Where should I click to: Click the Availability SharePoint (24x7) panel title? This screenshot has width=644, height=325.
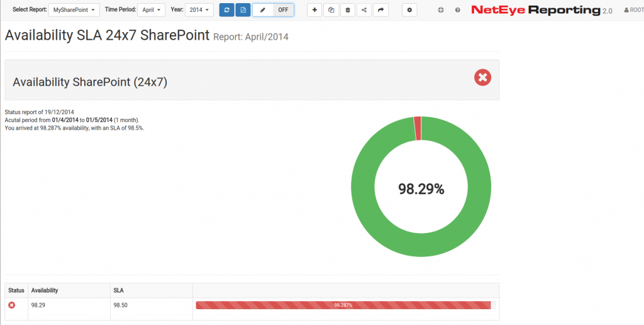pyautogui.click(x=90, y=82)
